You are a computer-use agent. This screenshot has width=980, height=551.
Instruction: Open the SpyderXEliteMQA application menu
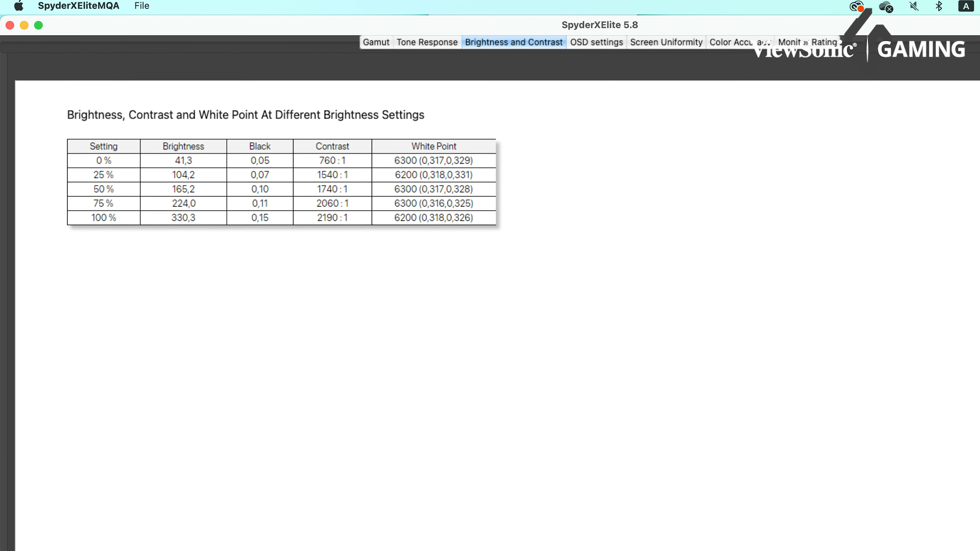click(78, 6)
